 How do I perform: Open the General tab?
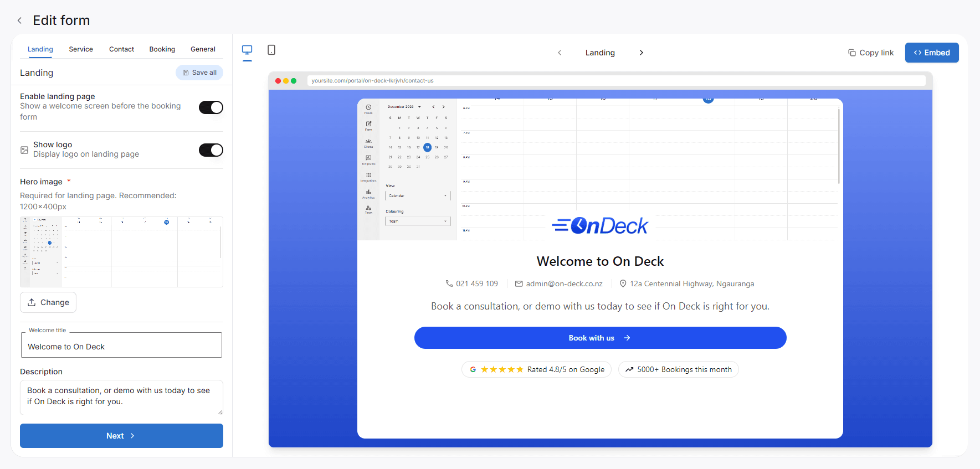[203, 49]
